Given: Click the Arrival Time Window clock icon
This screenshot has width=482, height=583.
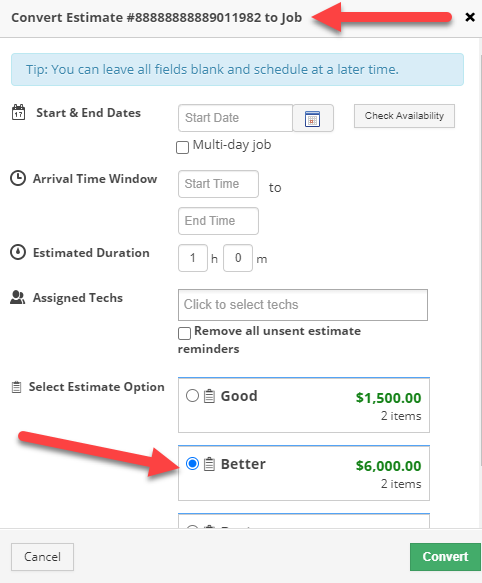Looking at the screenshot, I should click(x=18, y=178).
